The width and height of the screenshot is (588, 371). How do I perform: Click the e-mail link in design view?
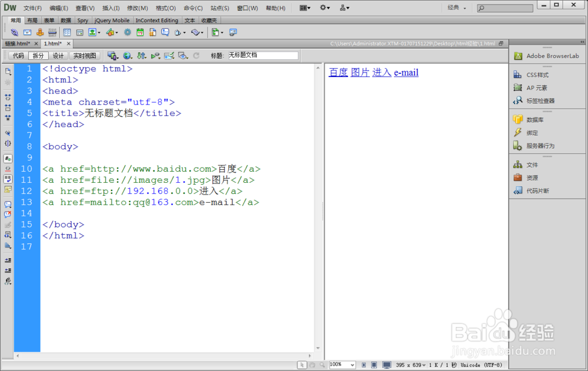tap(406, 72)
